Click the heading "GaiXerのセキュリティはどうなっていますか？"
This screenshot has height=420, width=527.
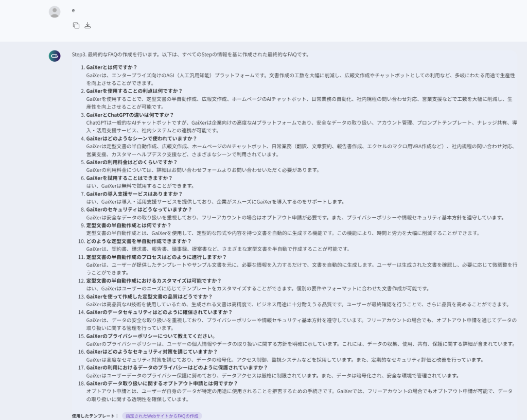(x=139, y=209)
